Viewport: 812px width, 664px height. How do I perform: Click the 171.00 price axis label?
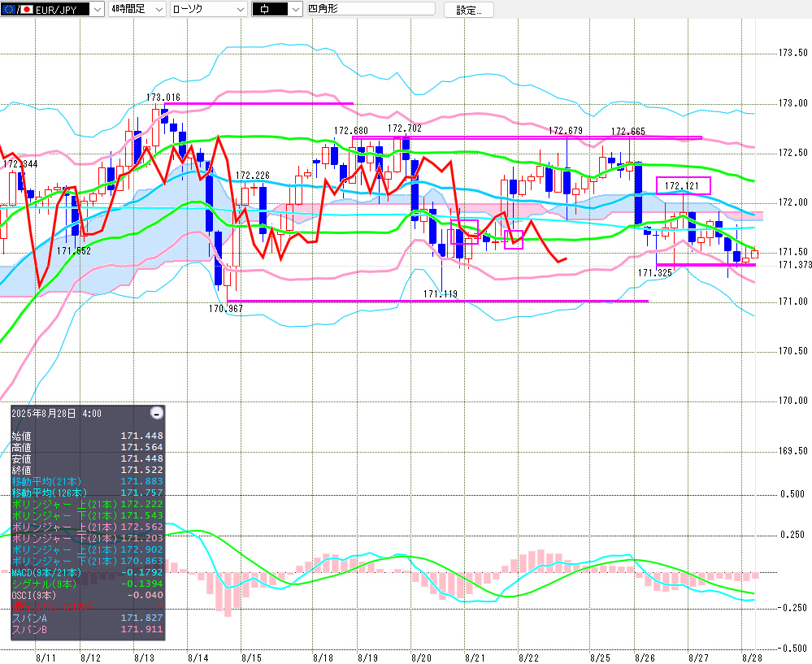point(792,302)
